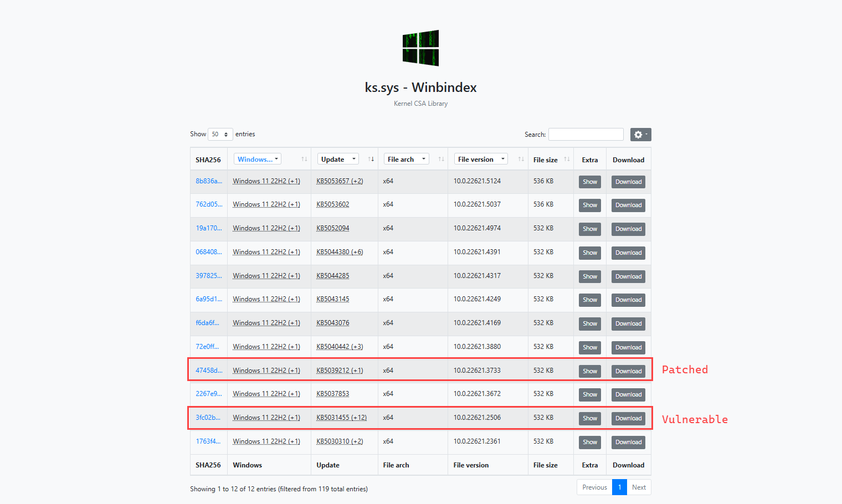Open hash link 762d05...
The image size is (842, 504).
(x=209, y=204)
